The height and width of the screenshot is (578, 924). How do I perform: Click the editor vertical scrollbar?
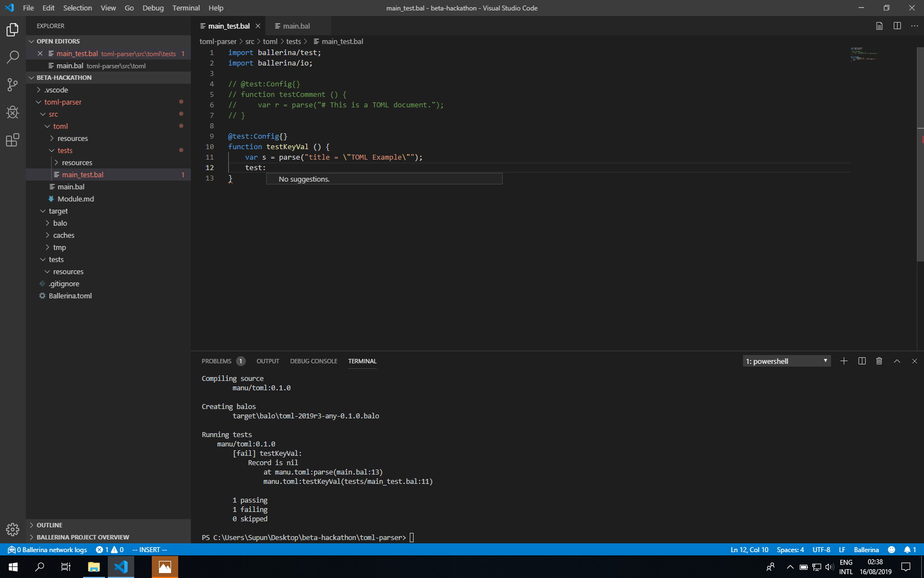920,154
